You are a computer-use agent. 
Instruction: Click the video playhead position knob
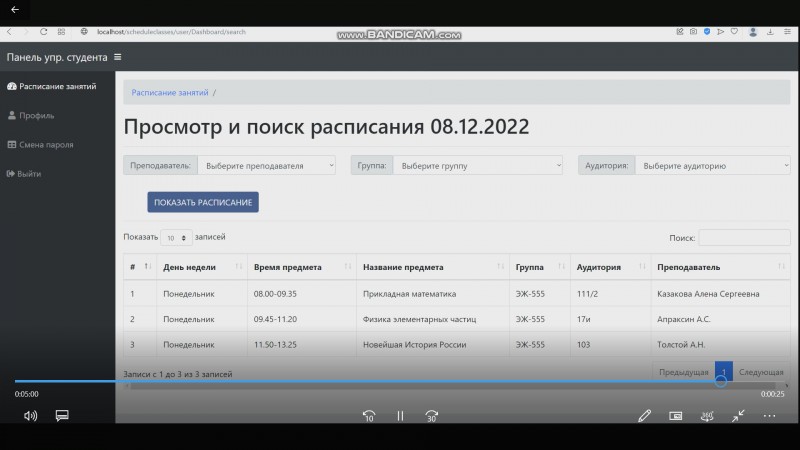720,381
